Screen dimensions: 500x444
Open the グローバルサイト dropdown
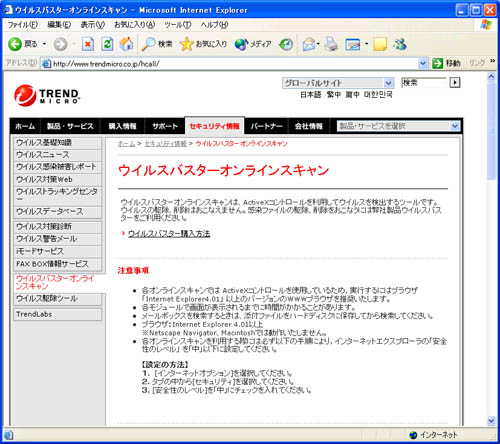tap(338, 83)
